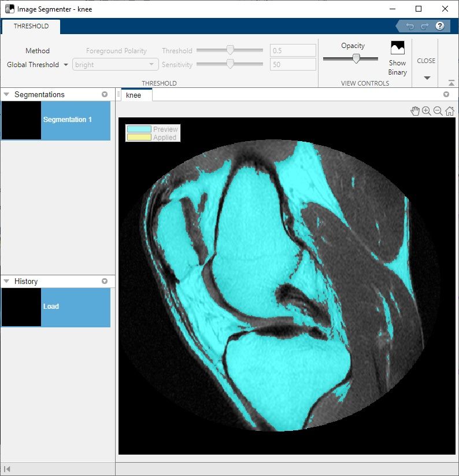Expand the arrow below the CLOSE label
Screen dimensions: 459x476
pos(427,78)
